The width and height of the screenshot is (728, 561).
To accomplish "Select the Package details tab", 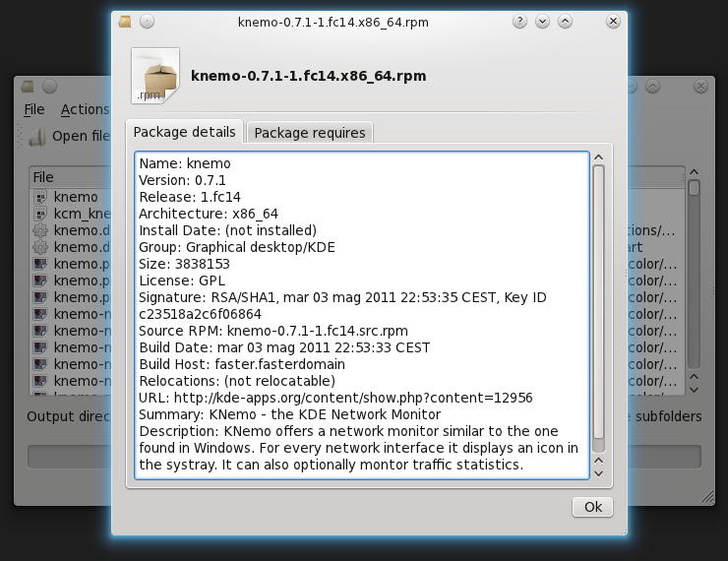I will 184,132.
